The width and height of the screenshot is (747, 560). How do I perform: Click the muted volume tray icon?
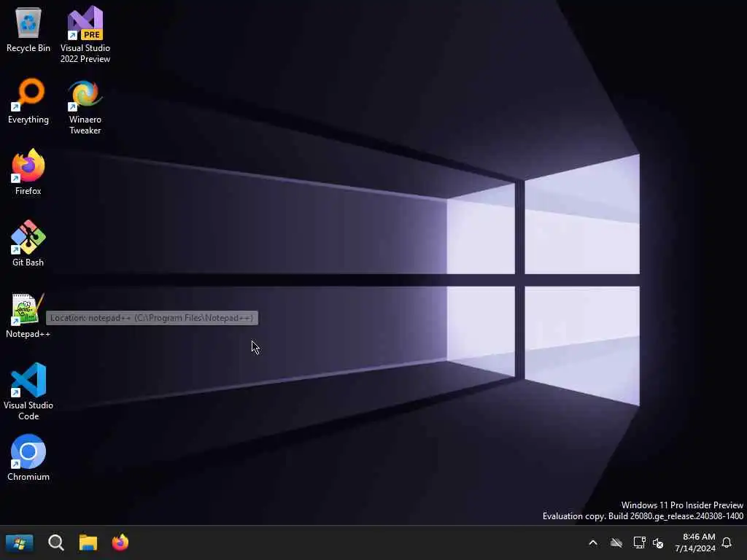pos(659,542)
